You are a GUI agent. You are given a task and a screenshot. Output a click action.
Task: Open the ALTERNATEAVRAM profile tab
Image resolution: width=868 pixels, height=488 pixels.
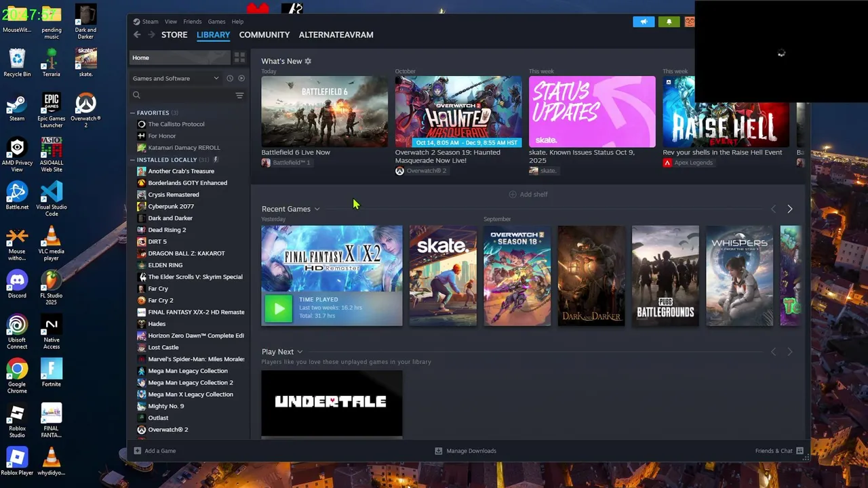click(x=336, y=35)
